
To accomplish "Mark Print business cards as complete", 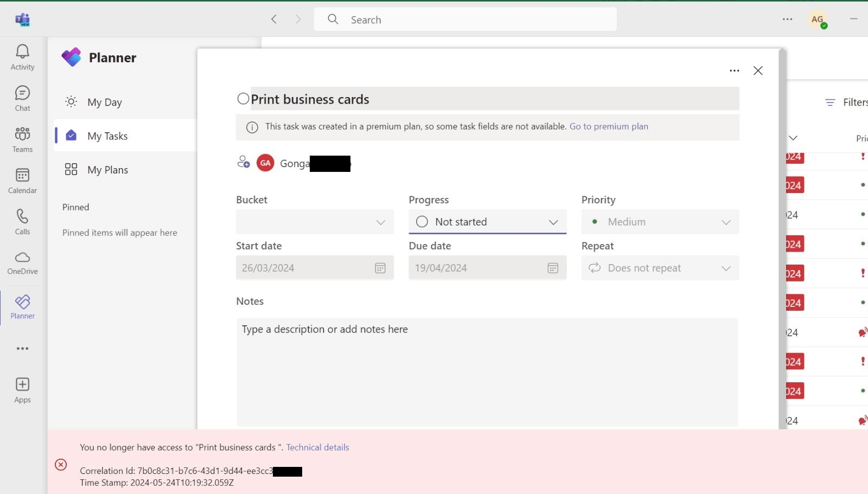I will 243,99.
